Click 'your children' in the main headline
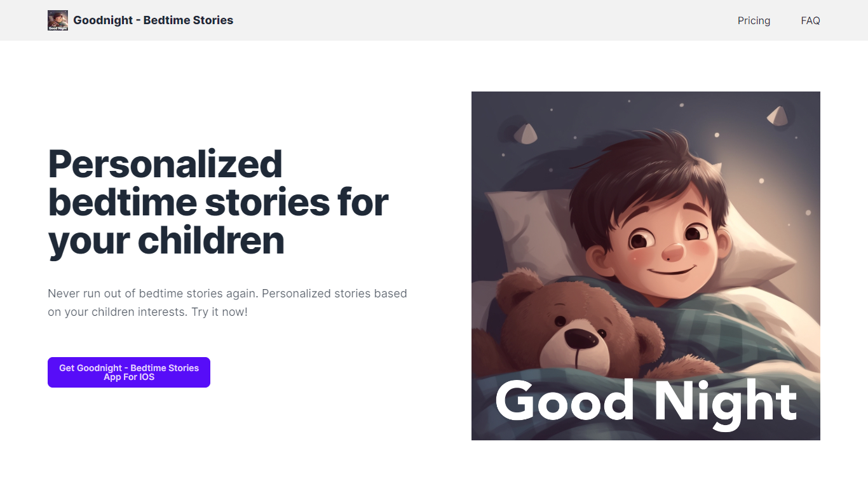The image size is (868, 488). [166, 240]
